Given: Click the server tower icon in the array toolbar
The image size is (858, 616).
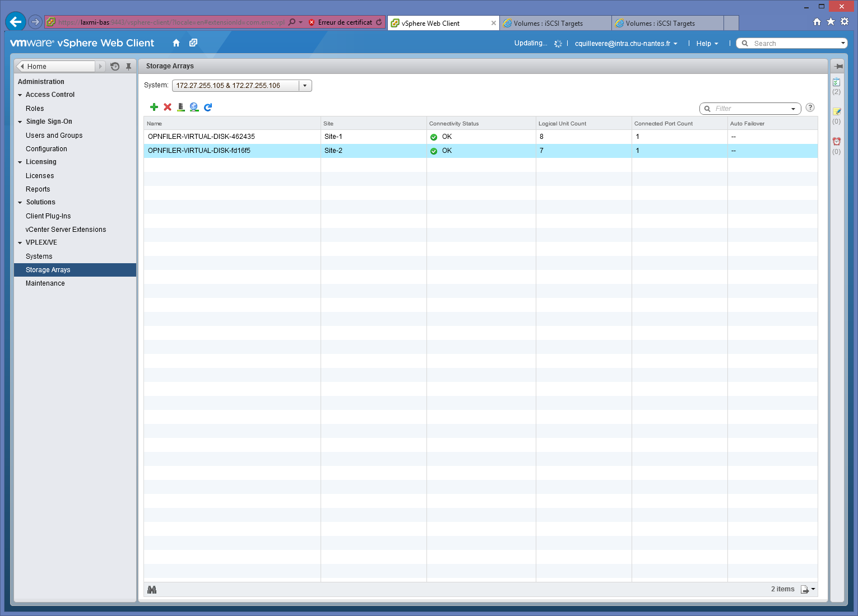Looking at the screenshot, I should point(180,107).
